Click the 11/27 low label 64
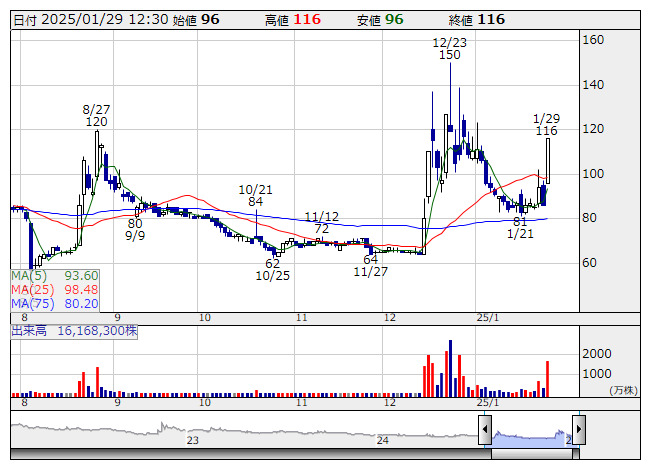 [x=370, y=260]
